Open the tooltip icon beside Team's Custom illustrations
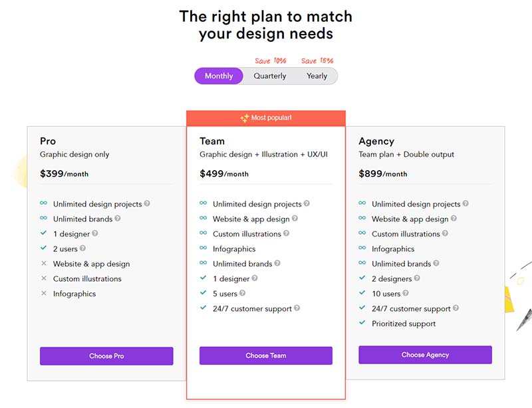The image size is (532, 408). point(286,233)
